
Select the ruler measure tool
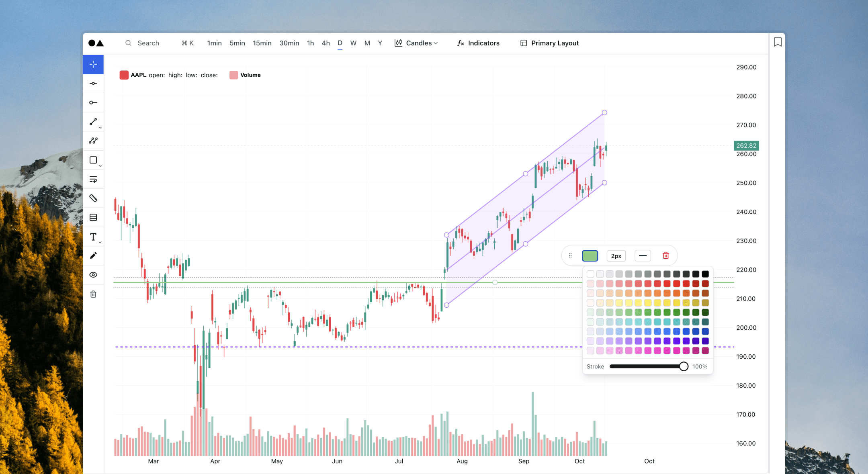(93, 198)
